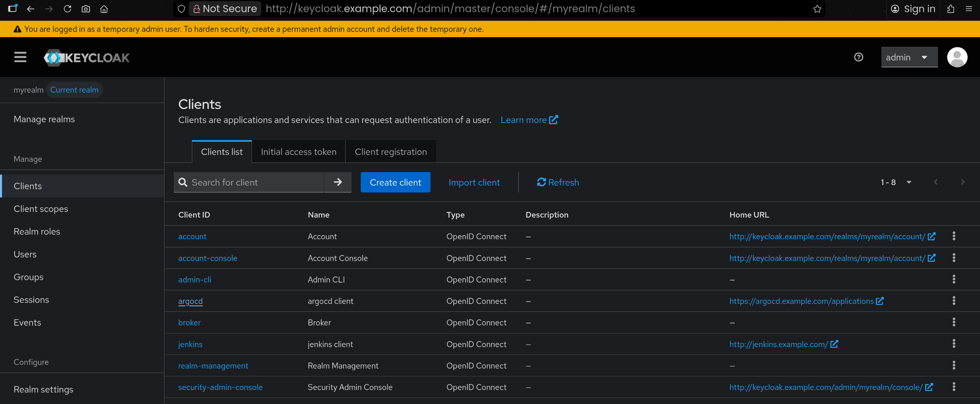
Task: Open the broker client link
Action: (189, 323)
